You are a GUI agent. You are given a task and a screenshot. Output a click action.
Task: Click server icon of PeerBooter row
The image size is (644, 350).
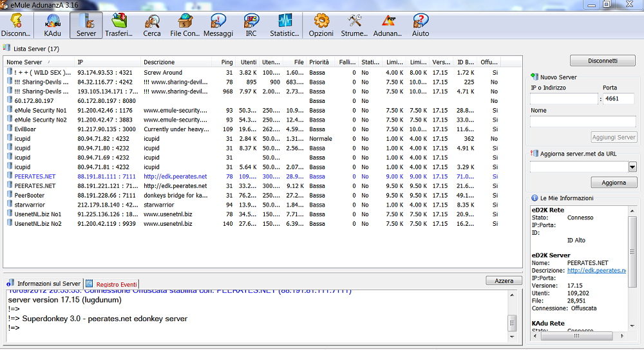tap(10, 194)
